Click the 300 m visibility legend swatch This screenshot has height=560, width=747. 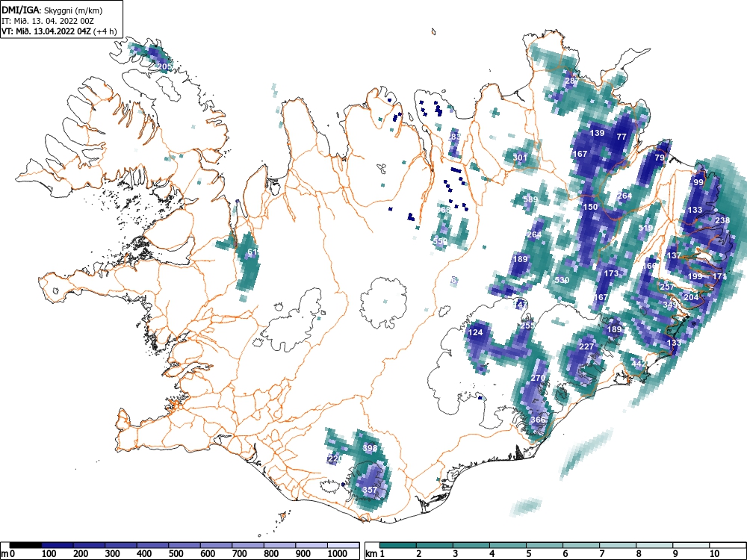point(121,545)
